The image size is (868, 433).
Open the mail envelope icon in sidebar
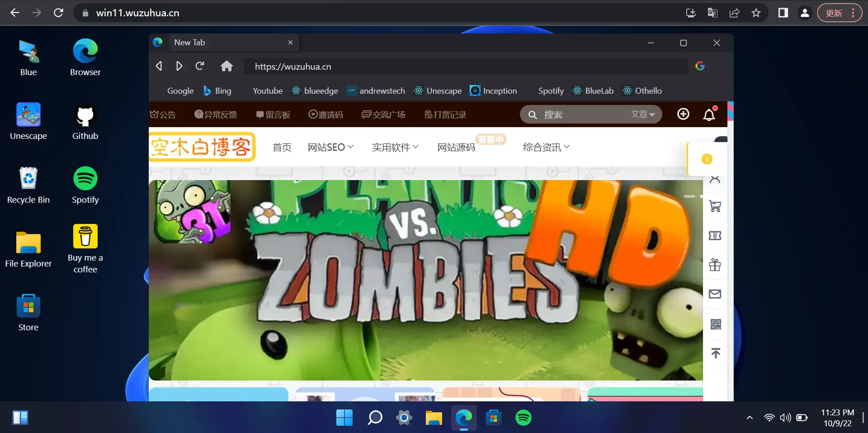[715, 294]
